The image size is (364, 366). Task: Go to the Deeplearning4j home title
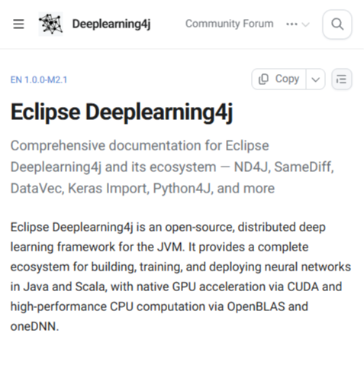click(111, 24)
